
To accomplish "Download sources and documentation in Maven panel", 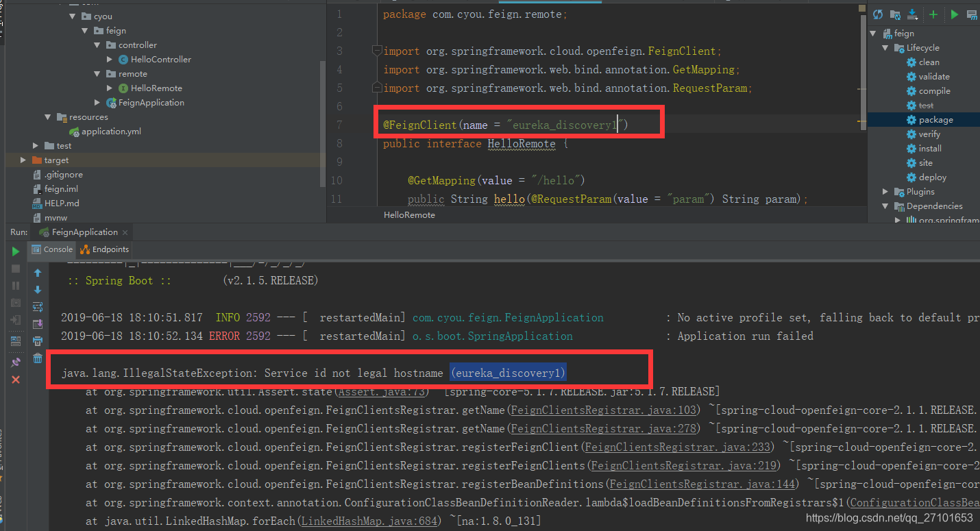I will [x=912, y=14].
